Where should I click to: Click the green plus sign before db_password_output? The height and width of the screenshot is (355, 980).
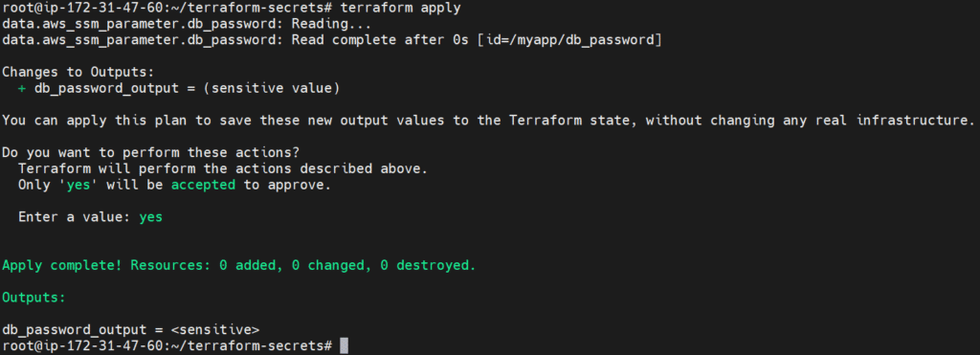pos(22,89)
